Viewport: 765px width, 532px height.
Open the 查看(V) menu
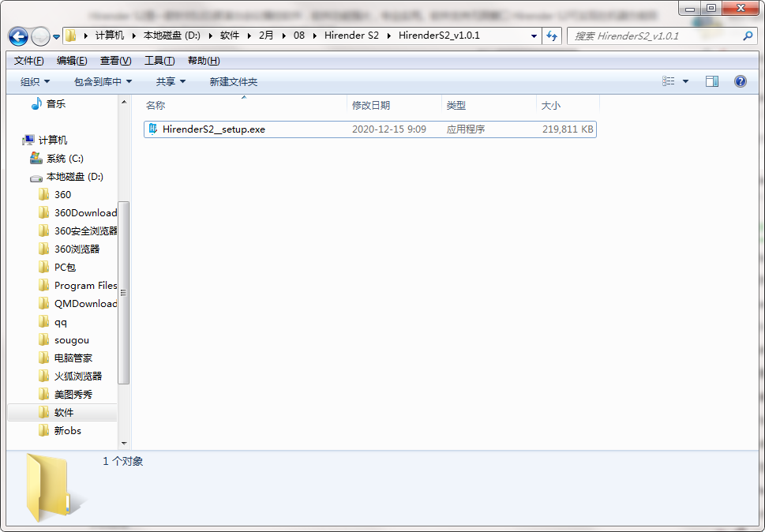tap(115, 61)
